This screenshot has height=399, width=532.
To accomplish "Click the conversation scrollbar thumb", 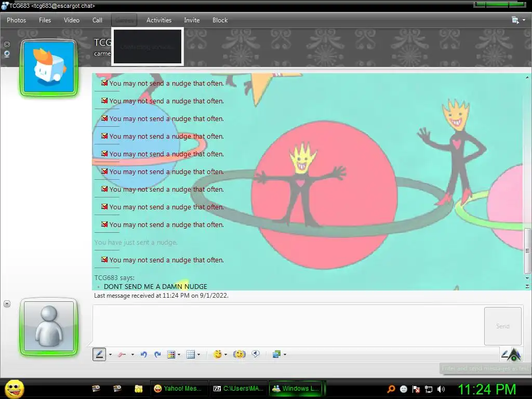I will [x=527, y=251].
